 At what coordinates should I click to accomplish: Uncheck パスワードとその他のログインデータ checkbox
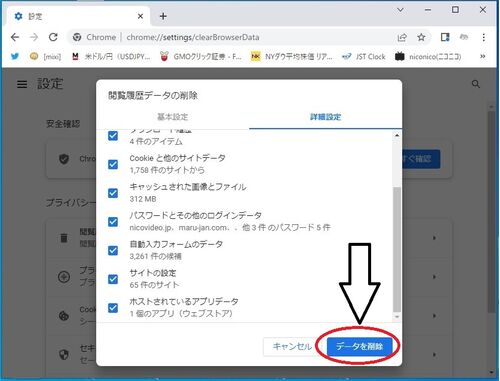coord(113,222)
